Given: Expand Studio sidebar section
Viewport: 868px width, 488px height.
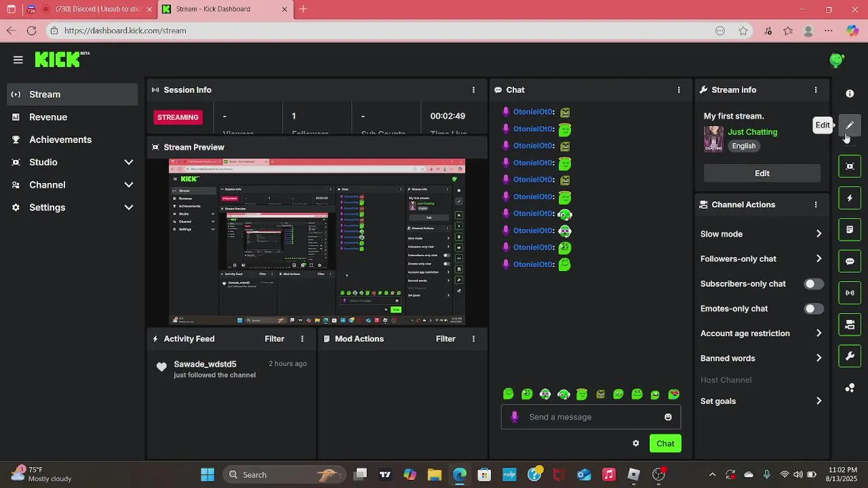Looking at the screenshot, I should [x=73, y=162].
